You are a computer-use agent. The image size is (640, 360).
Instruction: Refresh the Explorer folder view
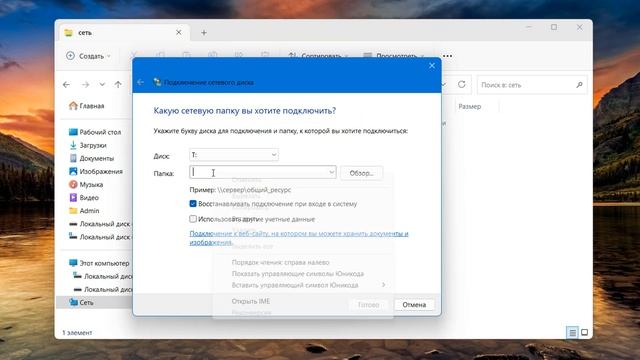click(462, 84)
